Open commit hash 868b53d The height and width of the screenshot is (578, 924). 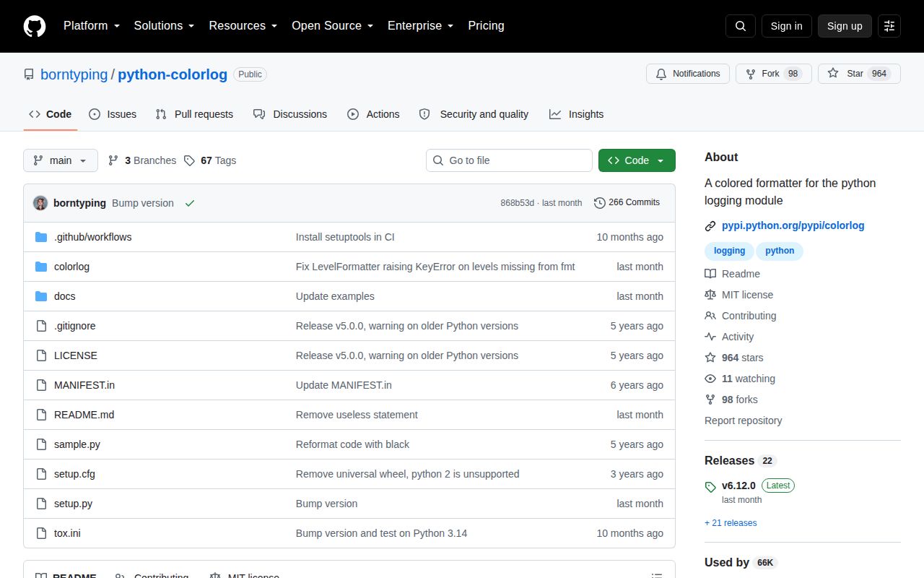click(517, 203)
